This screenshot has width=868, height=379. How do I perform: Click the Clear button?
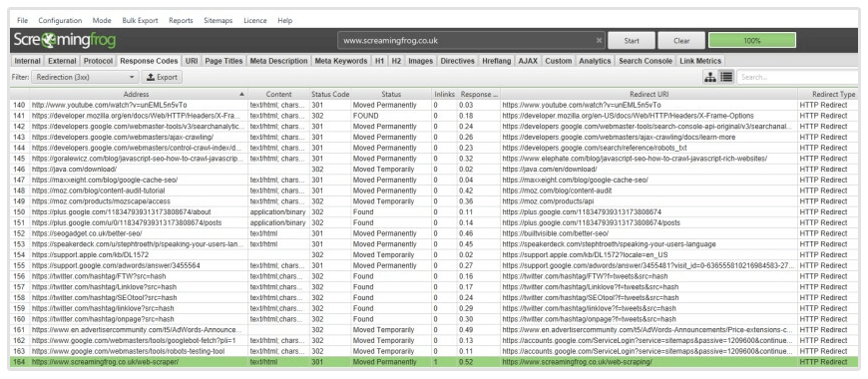(x=681, y=40)
